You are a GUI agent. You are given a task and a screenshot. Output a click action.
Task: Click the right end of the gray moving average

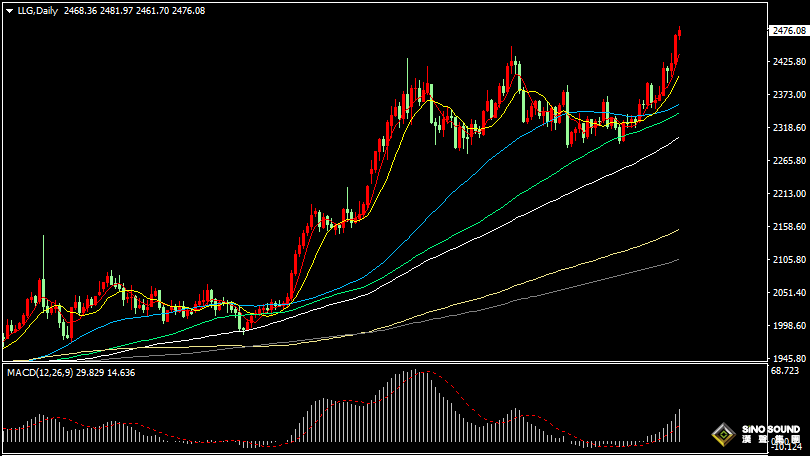pos(678,260)
